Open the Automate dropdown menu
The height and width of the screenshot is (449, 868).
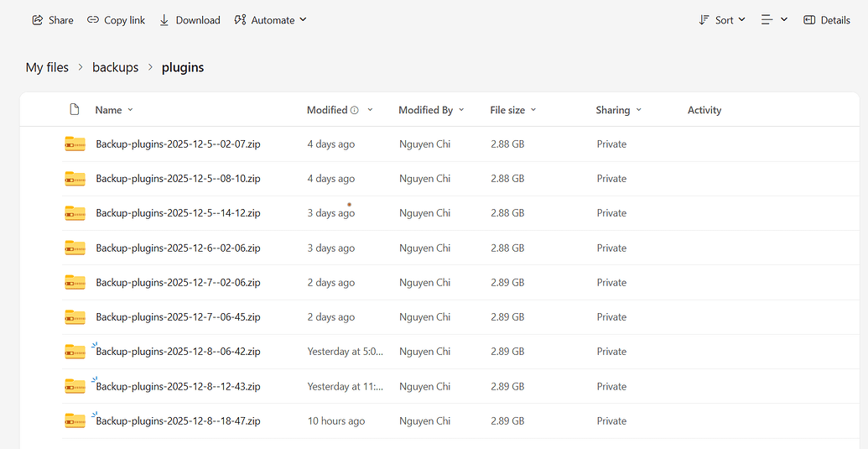tap(270, 20)
